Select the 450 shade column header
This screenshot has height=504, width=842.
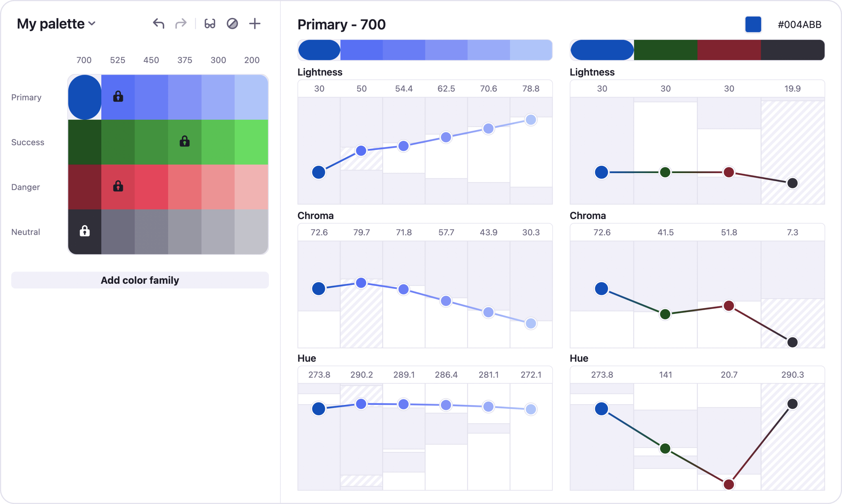point(151,60)
